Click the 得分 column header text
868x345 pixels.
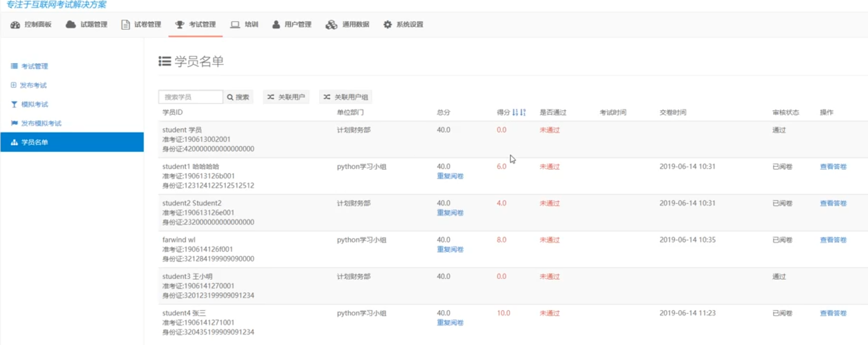pos(503,112)
